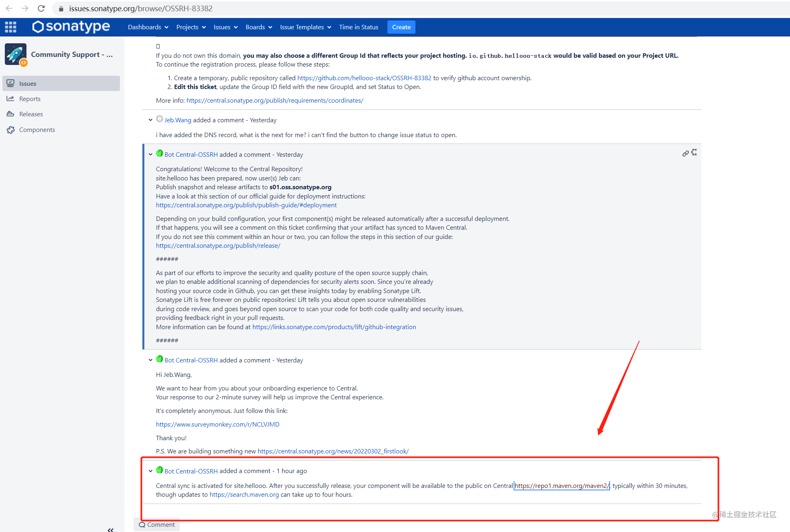Collapse the Congratulations Bot comment chevron
This screenshot has width=790, height=532.
(x=150, y=154)
